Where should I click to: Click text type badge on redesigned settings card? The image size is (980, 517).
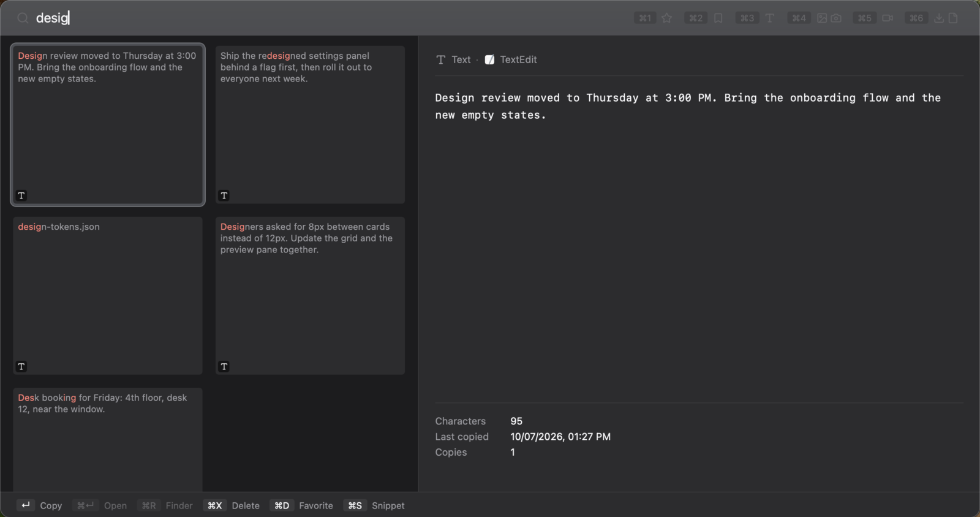(224, 195)
